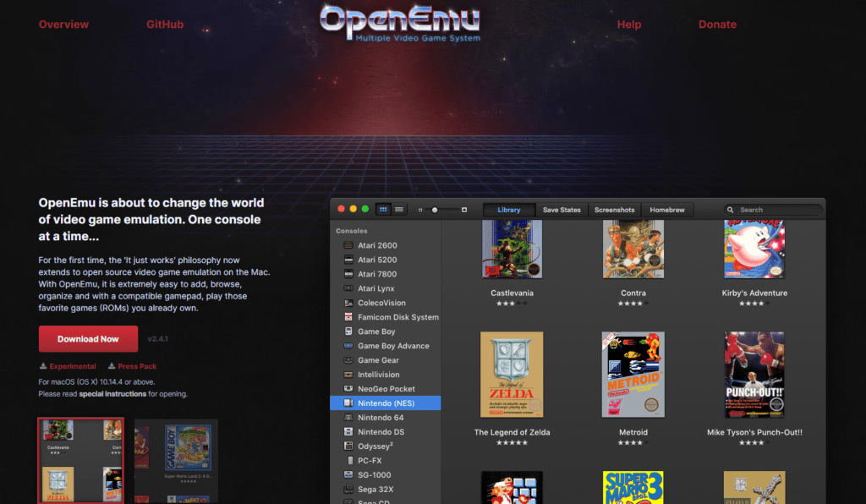866x504 pixels.
Task: Click The Legend of Zelda star rating
Action: coord(512,442)
